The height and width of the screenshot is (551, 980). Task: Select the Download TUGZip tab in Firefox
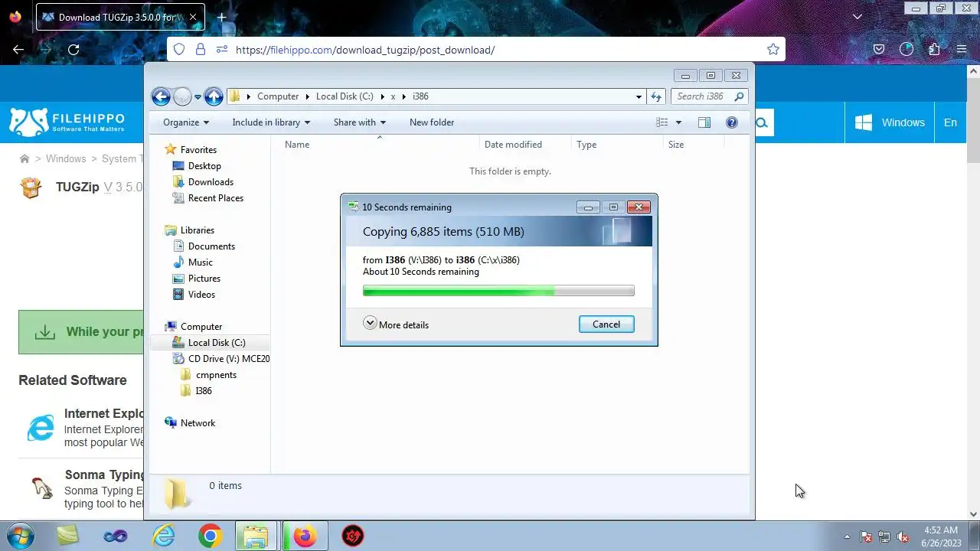(x=120, y=17)
